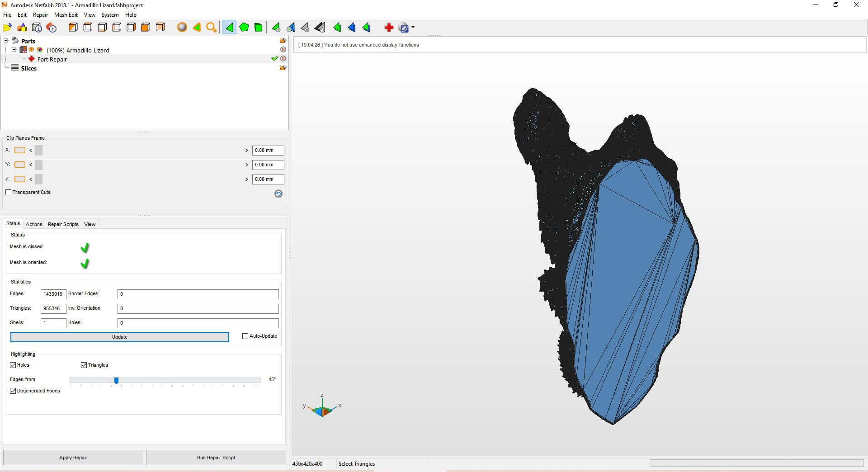Open the dropdown arrow beside the last toolbar icon
The height and width of the screenshot is (472, 868).
(413, 28)
